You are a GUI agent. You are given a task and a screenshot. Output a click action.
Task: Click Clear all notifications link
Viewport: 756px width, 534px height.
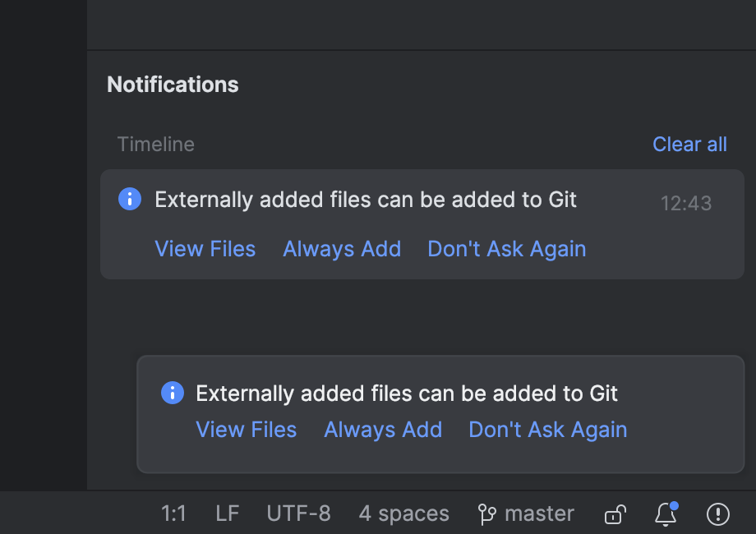(x=689, y=144)
